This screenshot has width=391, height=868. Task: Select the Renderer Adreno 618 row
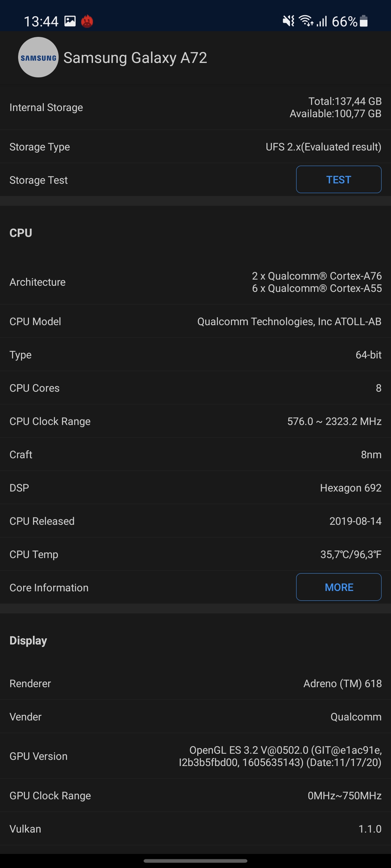[x=195, y=684]
